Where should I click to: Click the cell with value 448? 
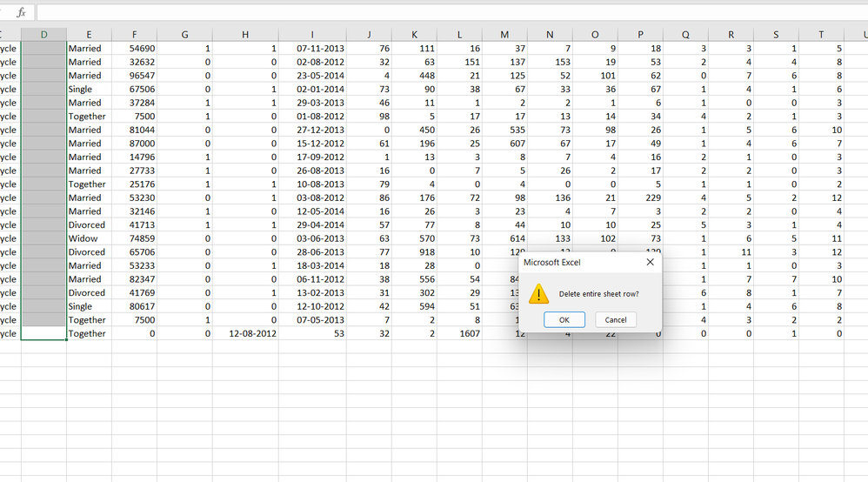point(414,76)
